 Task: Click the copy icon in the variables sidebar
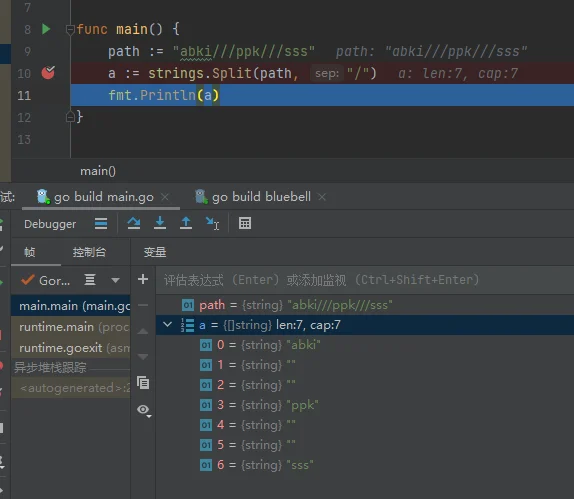point(143,383)
